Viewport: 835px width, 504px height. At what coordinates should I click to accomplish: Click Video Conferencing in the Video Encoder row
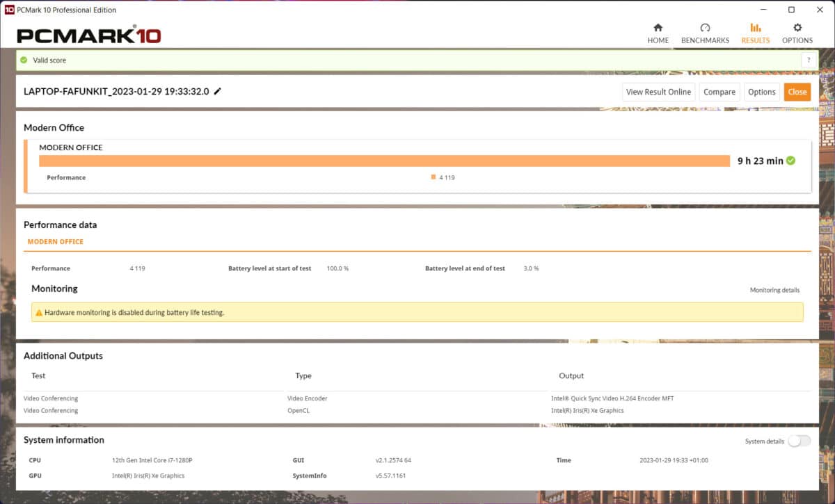[51, 398]
